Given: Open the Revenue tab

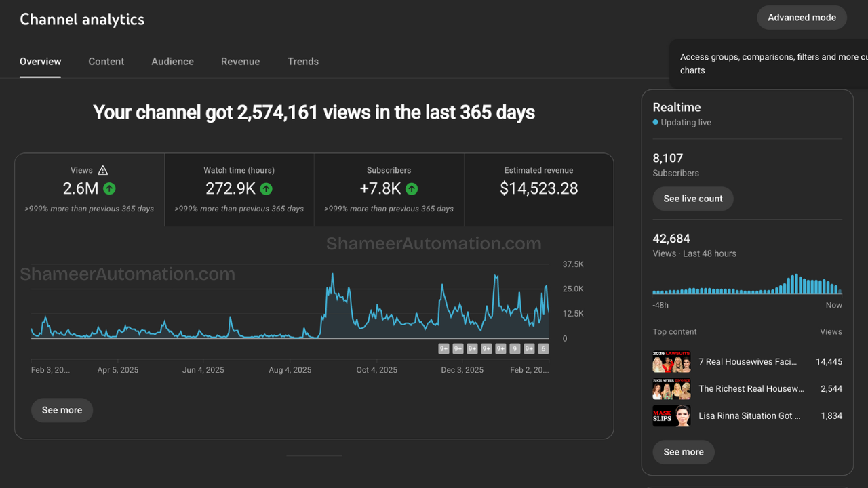Looking at the screenshot, I should (x=240, y=62).
